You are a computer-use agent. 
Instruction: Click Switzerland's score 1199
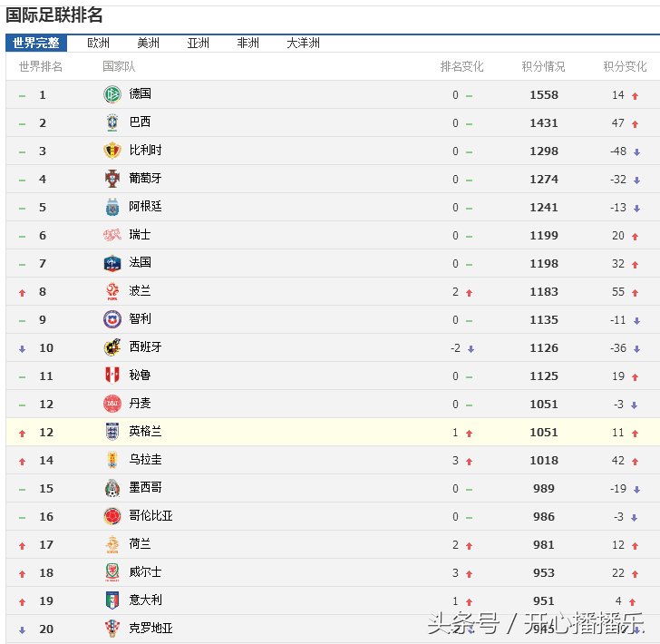click(544, 236)
